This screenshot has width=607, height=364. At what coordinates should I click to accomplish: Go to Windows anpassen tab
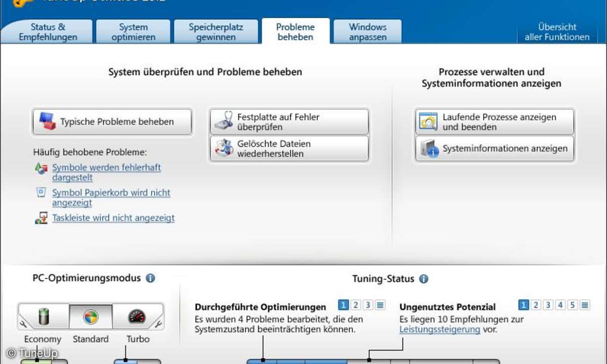point(368,32)
